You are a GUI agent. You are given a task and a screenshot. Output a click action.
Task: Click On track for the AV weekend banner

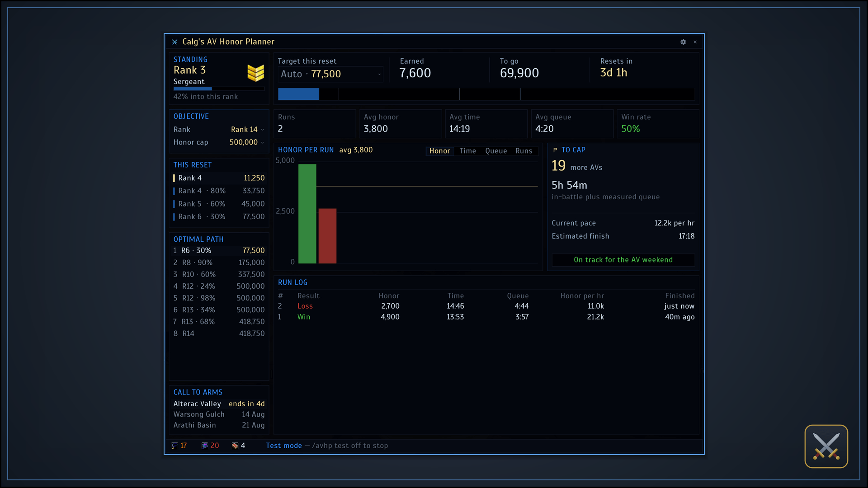coord(623,260)
